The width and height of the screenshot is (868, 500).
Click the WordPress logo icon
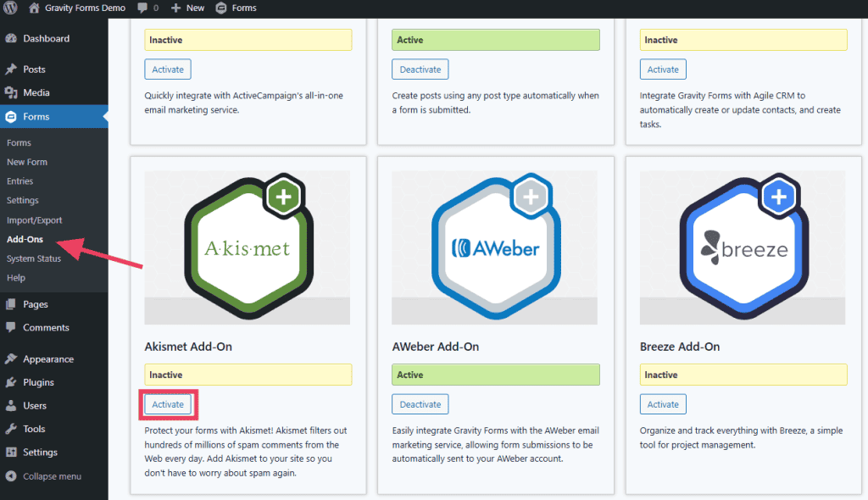coord(10,8)
